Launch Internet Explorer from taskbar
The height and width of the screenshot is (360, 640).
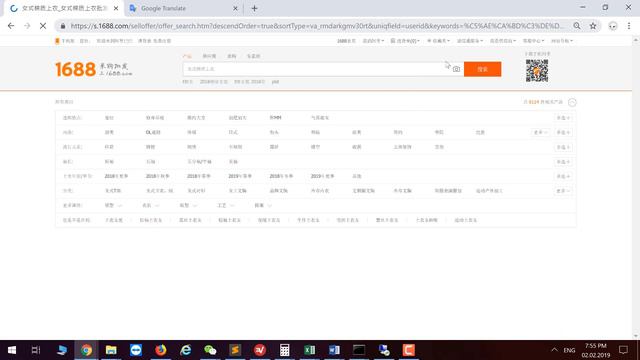(186, 350)
